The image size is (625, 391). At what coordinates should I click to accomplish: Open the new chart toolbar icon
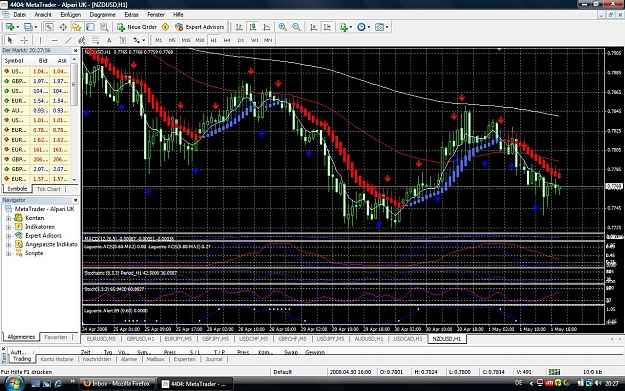pos(9,27)
